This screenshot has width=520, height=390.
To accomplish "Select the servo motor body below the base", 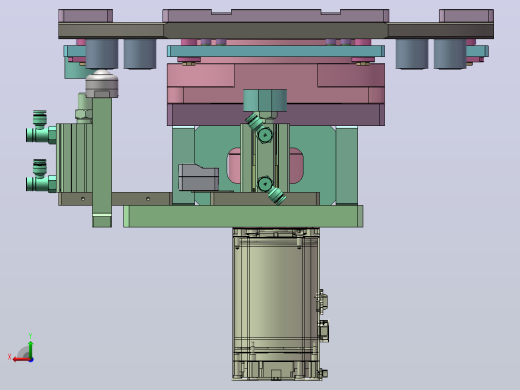I will coord(276,304).
